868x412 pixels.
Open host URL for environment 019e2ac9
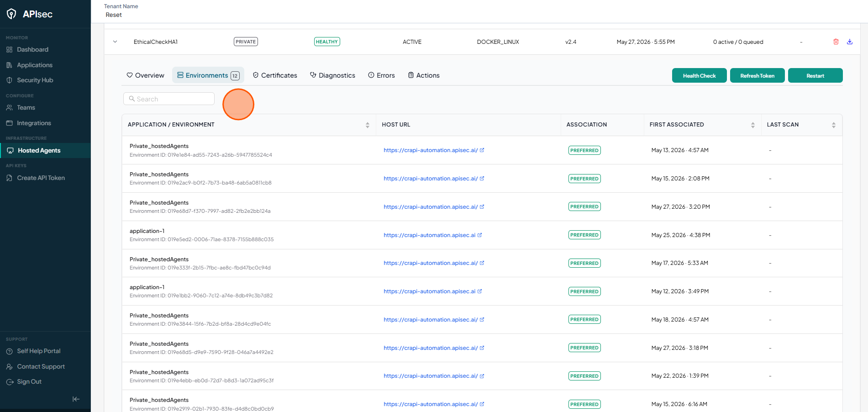(x=433, y=179)
